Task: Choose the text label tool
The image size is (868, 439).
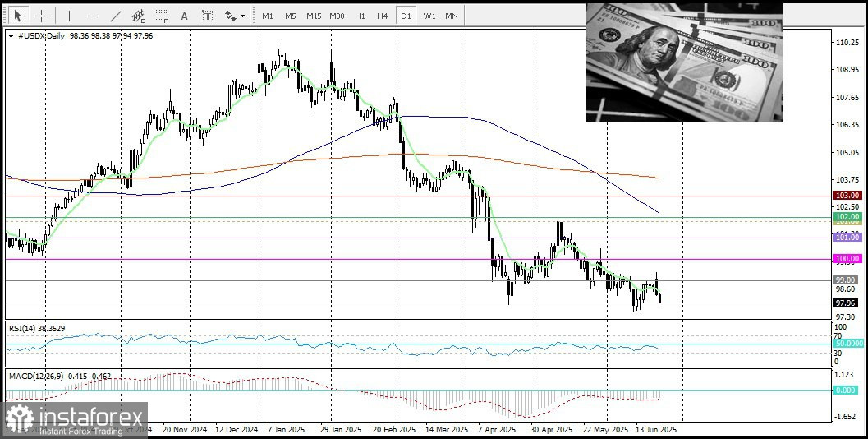Action: 207,16
